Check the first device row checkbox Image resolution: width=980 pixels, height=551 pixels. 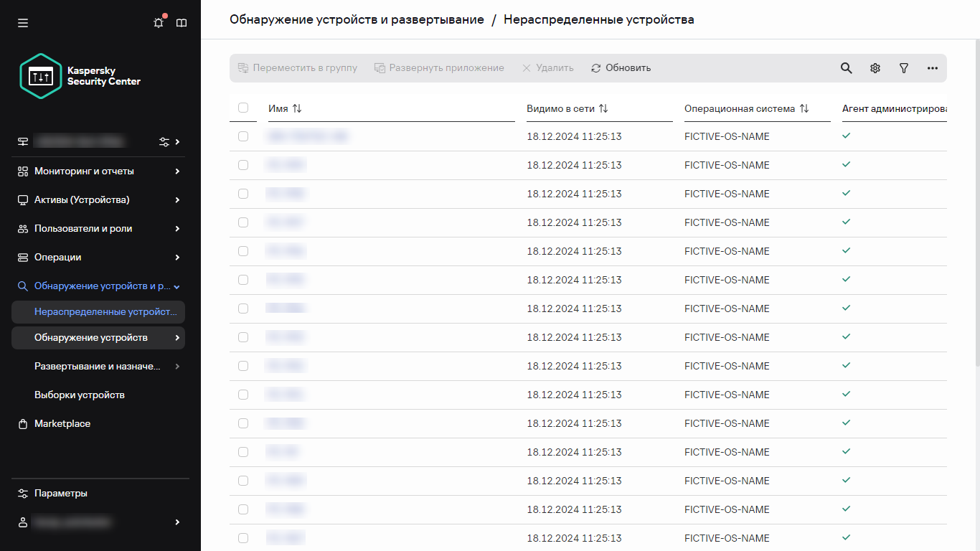click(243, 136)
